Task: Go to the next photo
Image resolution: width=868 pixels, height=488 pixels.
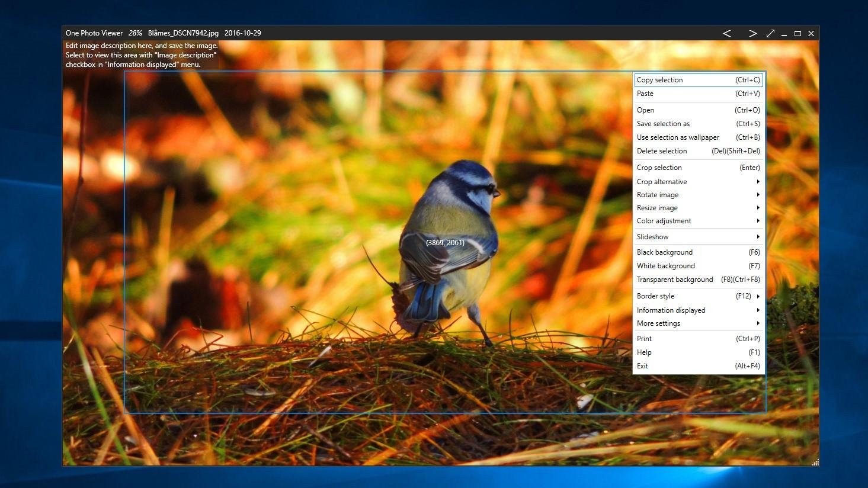Action: pos(752,33)
